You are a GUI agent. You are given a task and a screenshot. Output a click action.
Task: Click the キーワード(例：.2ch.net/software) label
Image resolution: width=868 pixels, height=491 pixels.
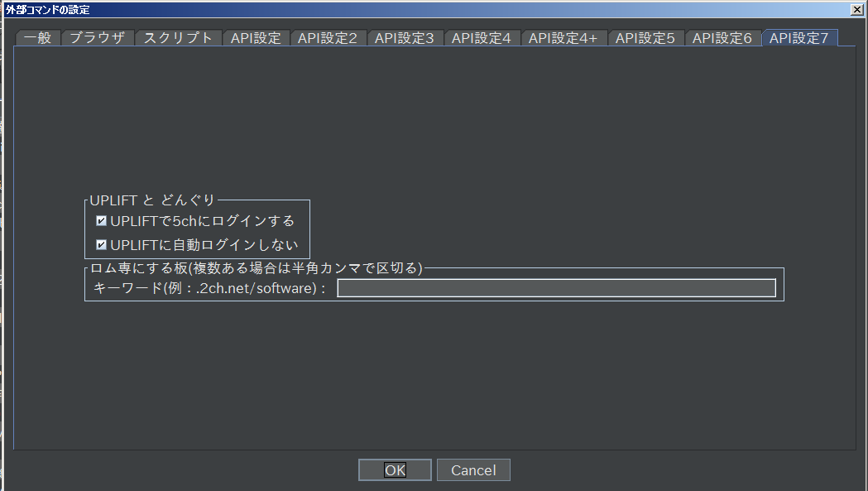[x=210, y=288]
